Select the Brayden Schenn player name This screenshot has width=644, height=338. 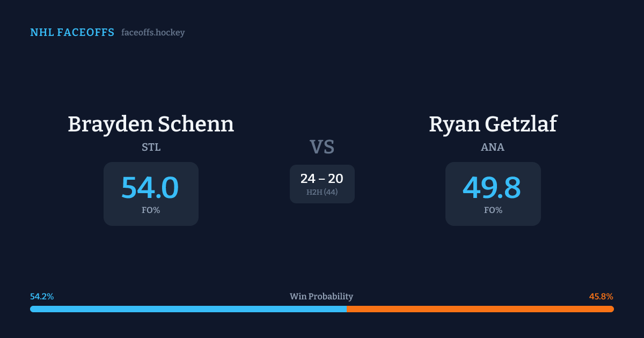tap(151, 124)
